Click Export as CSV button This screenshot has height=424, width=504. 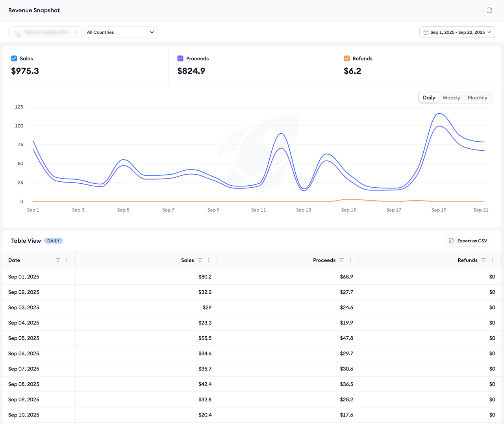(x=468, y=241)
